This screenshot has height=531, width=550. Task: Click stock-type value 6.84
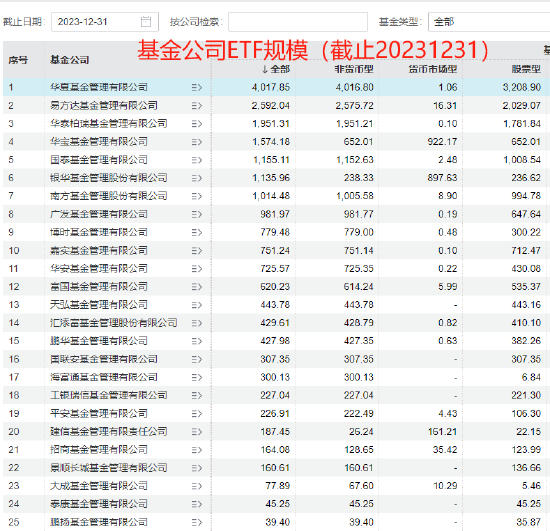point(531,377)
